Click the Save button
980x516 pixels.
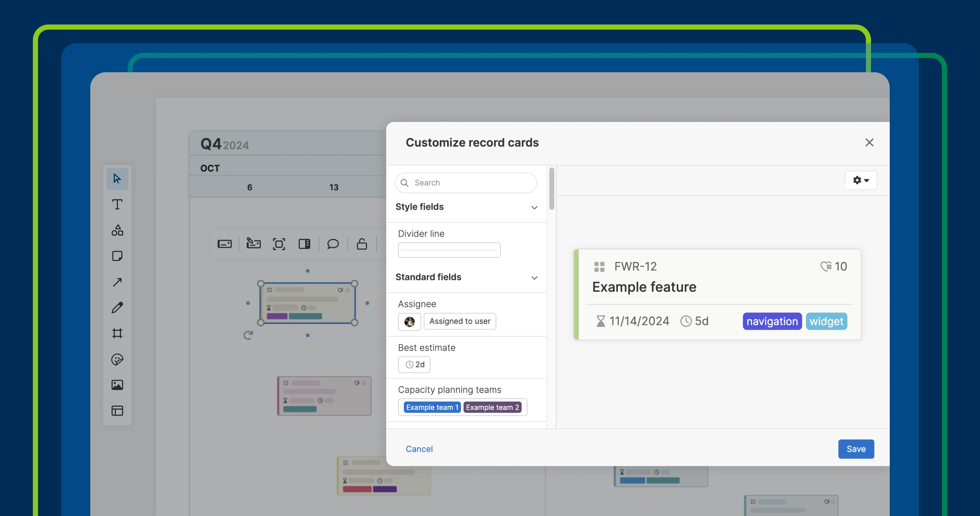pos(856,449)
